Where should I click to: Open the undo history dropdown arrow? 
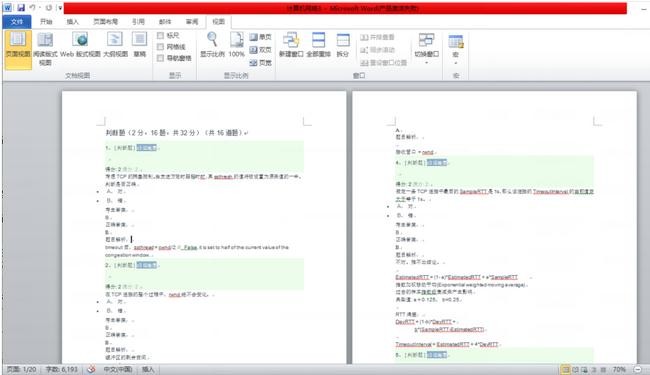40,7
